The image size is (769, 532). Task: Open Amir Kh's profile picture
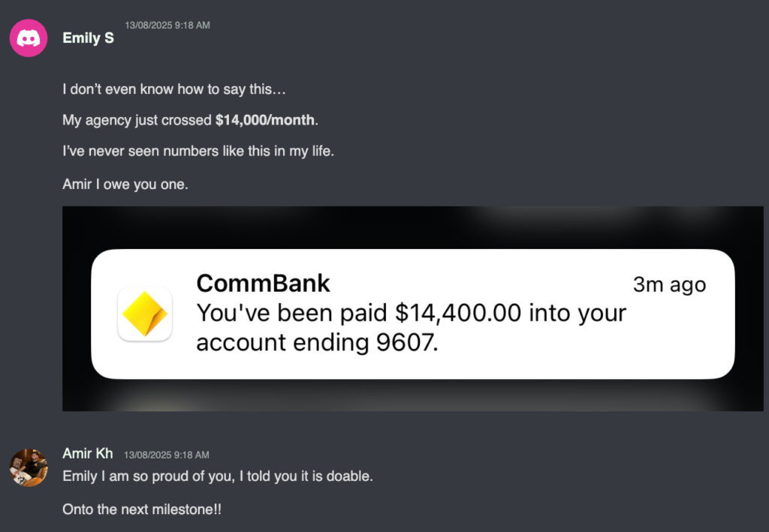[x=29, y=467]
